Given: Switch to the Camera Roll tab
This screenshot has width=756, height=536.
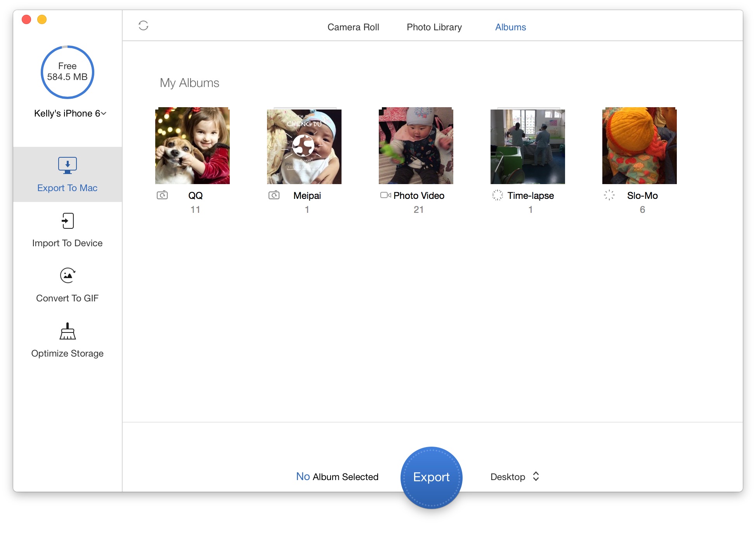Looking at the screenshot, I should [x=353, y=27].
